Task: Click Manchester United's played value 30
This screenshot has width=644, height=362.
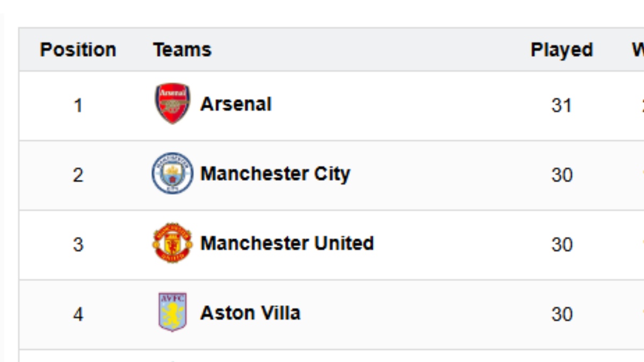Action: (x=561, y=245)
